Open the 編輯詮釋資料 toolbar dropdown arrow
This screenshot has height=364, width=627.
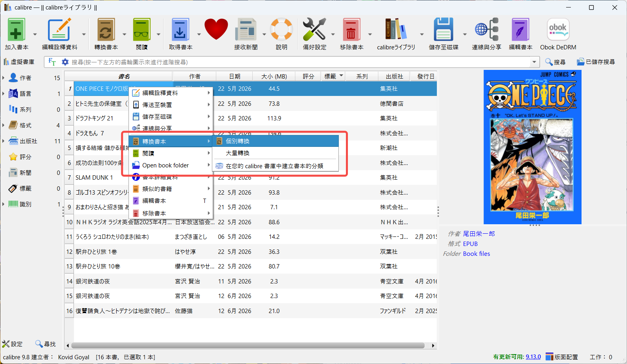click(x=84, y=34)
